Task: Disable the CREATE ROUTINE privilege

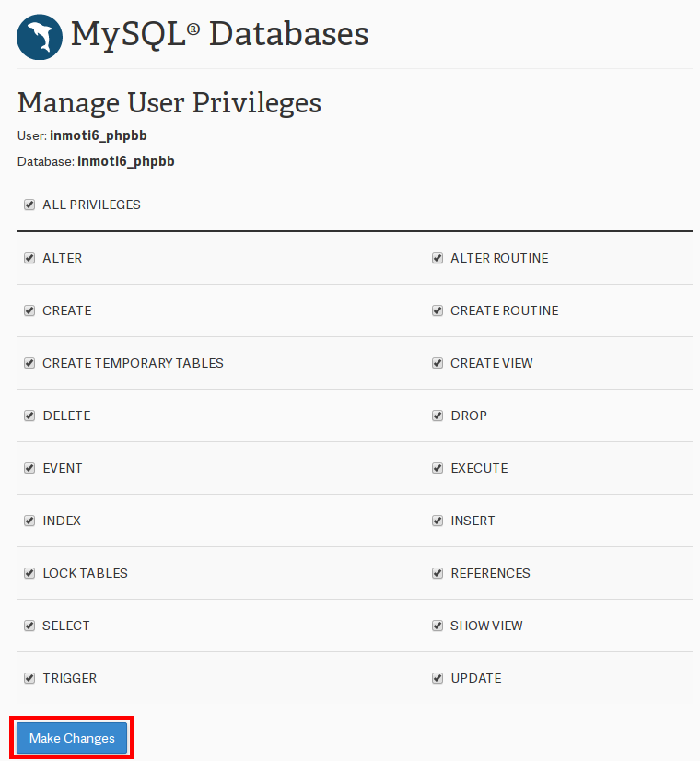Action: coord(437,310)
